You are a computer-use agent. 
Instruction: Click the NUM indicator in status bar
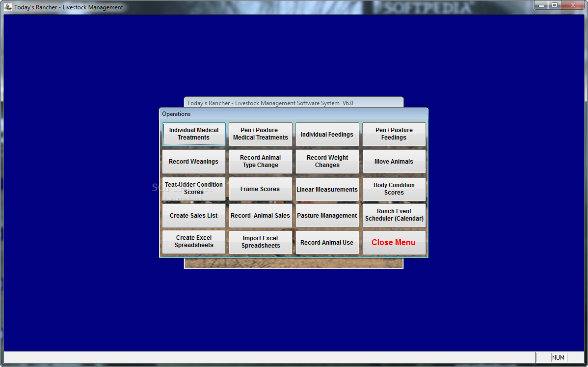tap(559, 358)
